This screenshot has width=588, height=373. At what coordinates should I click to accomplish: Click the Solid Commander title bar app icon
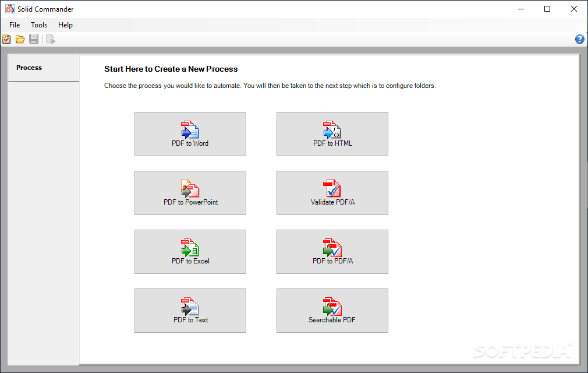click(x=10, y=9)
